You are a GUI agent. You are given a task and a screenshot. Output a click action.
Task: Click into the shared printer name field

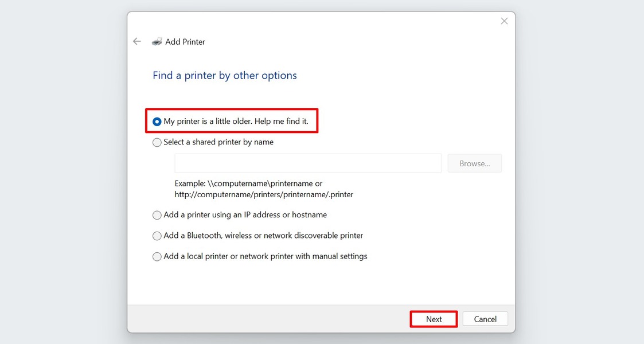(307, 163)
